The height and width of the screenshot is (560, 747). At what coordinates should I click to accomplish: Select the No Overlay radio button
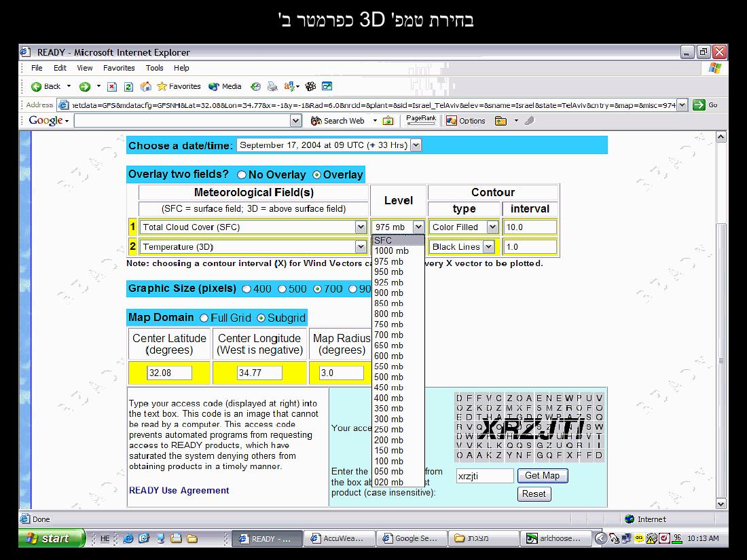(x=242, y=174)
